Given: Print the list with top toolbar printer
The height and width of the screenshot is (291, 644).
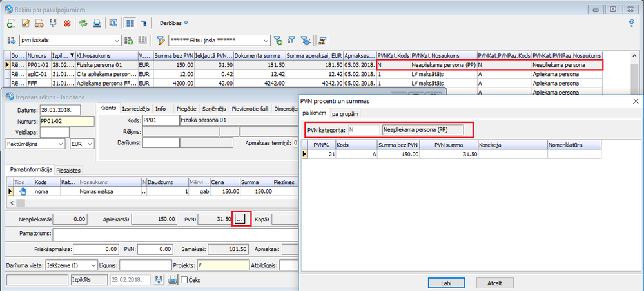Looking at the screenshot, I should point(97,23).
